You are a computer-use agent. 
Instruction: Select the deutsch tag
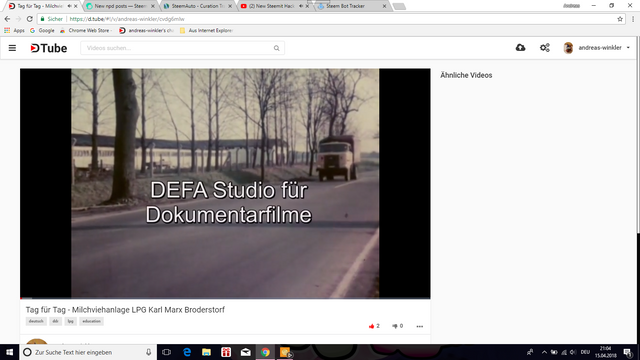point(36,321)
